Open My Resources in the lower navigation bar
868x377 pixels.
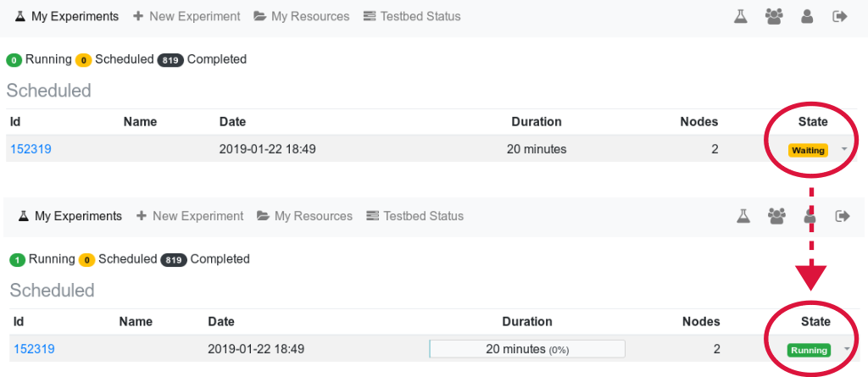pos(305,216)
